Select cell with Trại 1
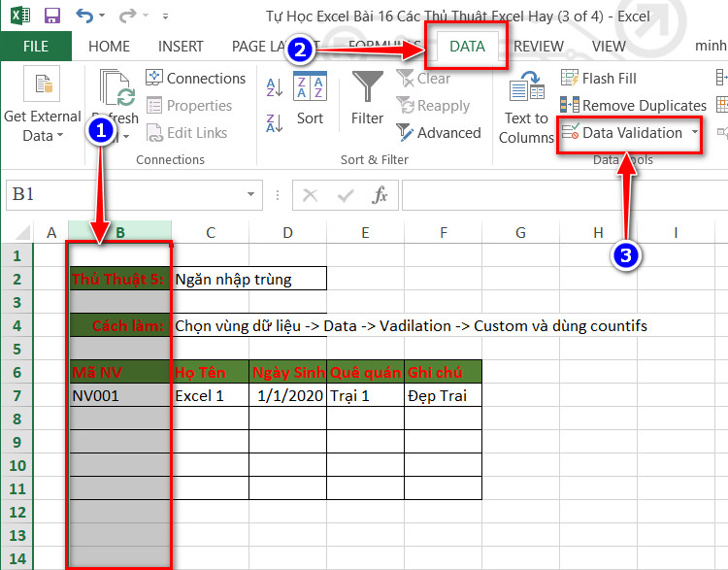Screen dimensions: 728x570 click(x=365, y=395)
